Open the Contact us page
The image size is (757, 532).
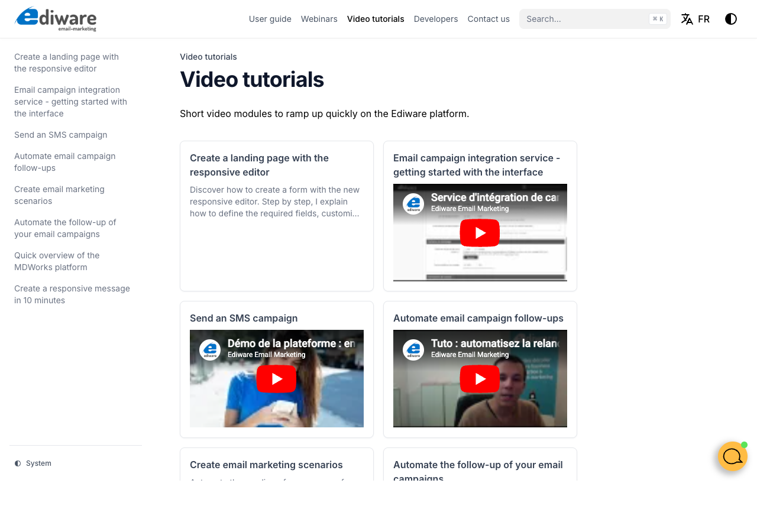click(x=489, y=19)
